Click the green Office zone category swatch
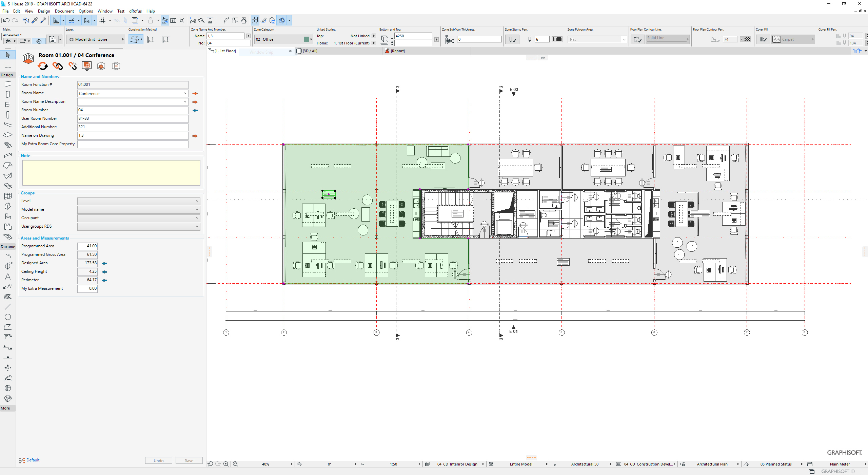This screenshot has width=868, height=475. 307,39
